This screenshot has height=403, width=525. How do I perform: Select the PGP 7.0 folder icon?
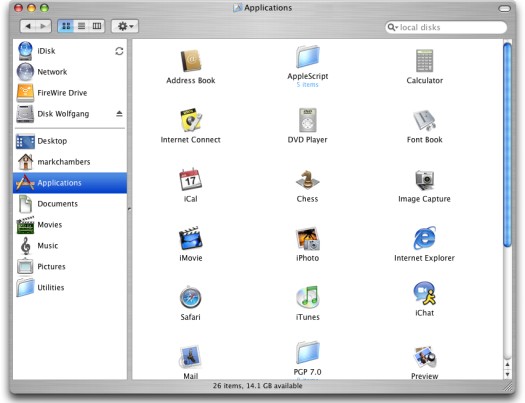tap(308, 352)
